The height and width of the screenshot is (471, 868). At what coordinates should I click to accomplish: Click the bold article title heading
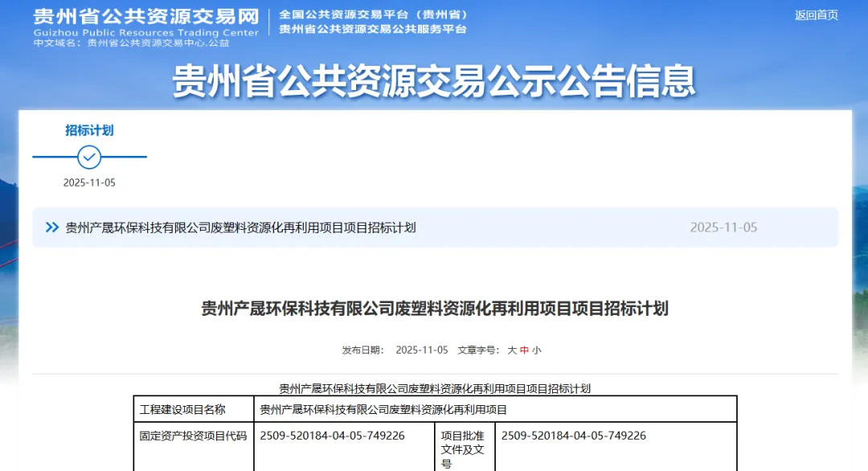pos(434,309)
